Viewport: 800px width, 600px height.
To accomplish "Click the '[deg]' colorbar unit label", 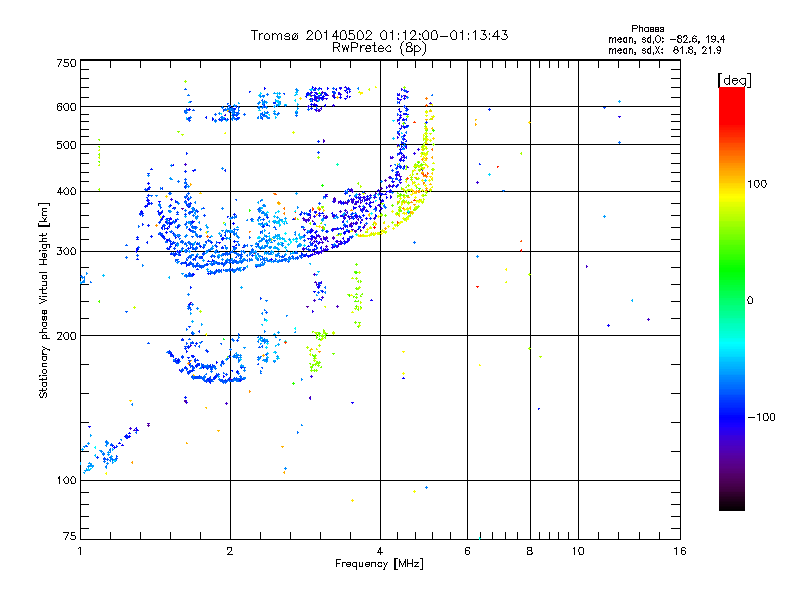I will tap(734, 81).
